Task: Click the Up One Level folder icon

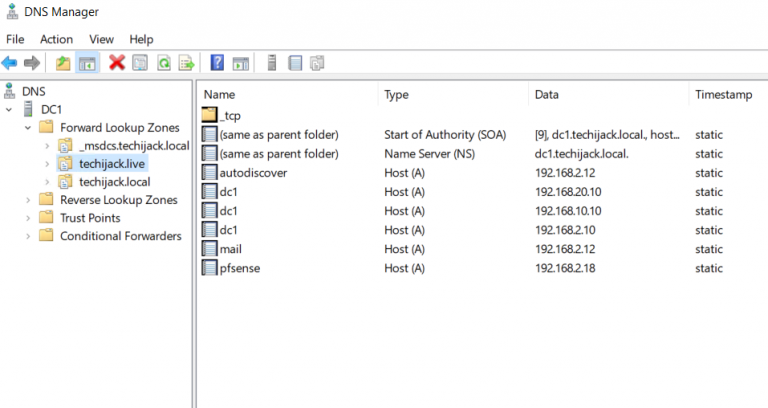Action: click(63, 63)
